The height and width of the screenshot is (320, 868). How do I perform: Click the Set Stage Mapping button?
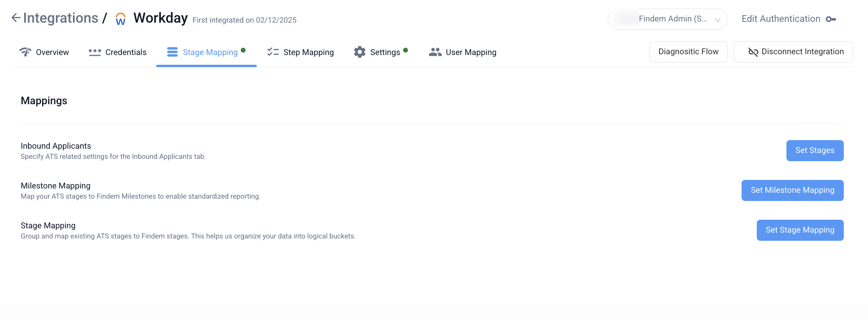pyautogui.click(x=800, y=230)
